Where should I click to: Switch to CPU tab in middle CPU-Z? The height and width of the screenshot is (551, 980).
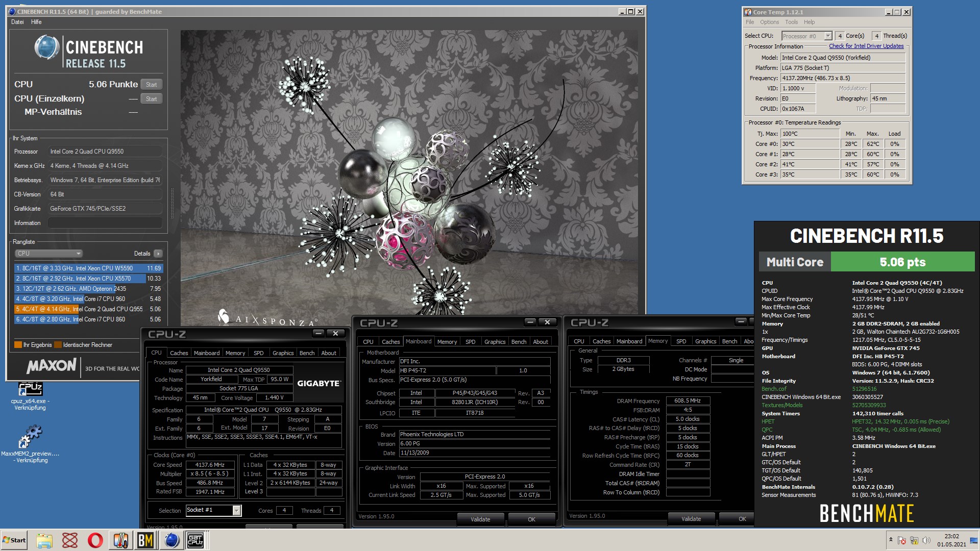tap(368, 342)
